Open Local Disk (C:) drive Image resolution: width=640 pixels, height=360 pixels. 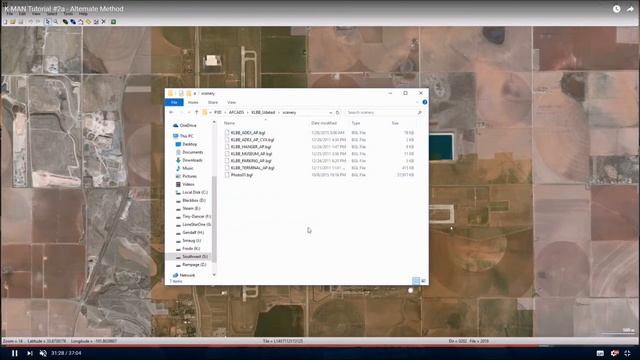pos(195,192)
